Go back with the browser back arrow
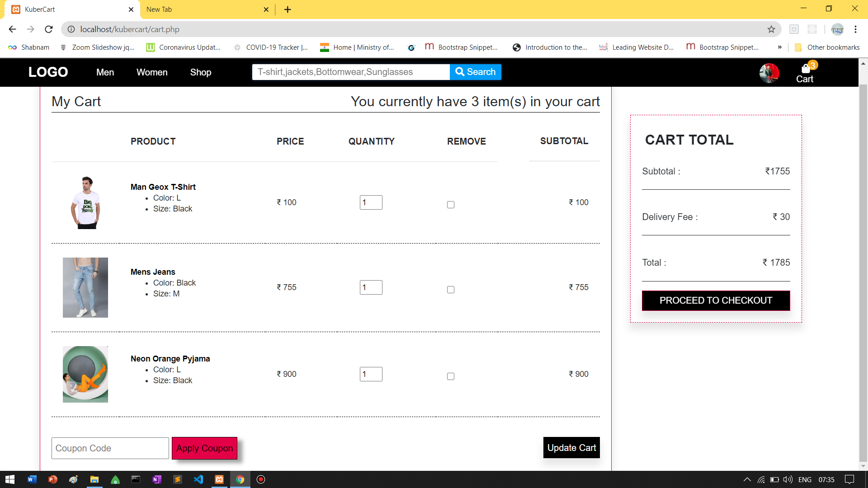The width and height of the screenshot is (868, 488). [12, 29]
